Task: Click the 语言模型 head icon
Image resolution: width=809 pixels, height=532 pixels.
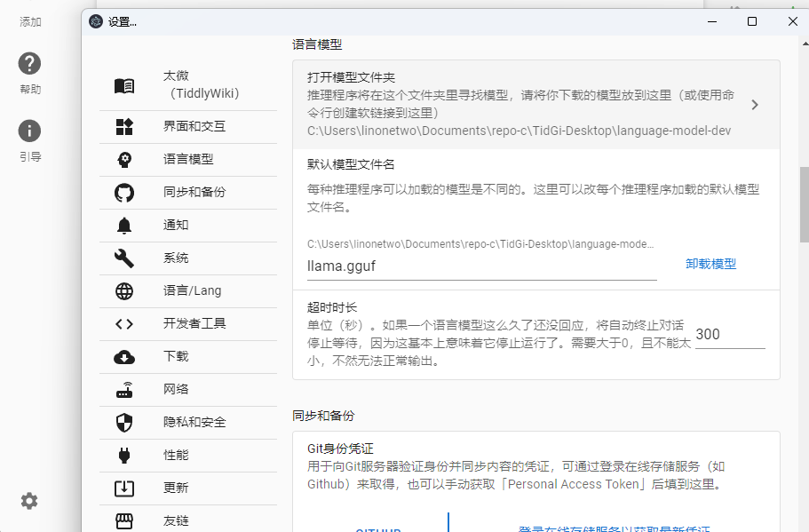Action: [124, 160]
